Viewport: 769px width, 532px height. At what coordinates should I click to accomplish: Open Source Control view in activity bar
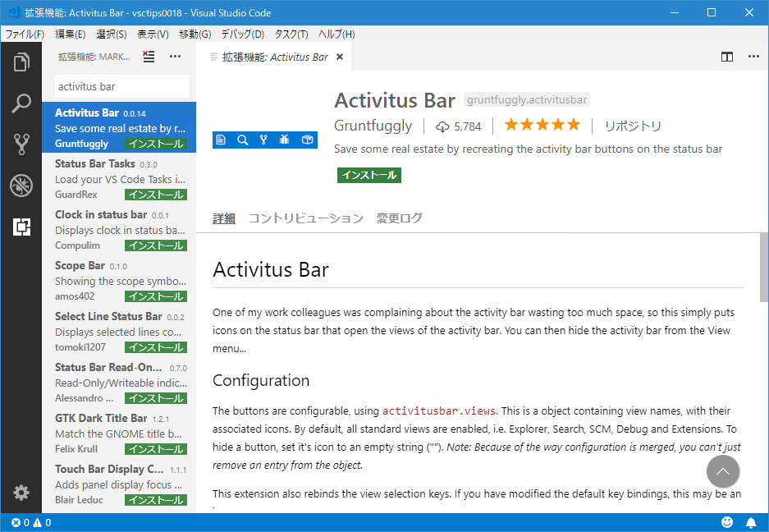(x=21, y=144)
